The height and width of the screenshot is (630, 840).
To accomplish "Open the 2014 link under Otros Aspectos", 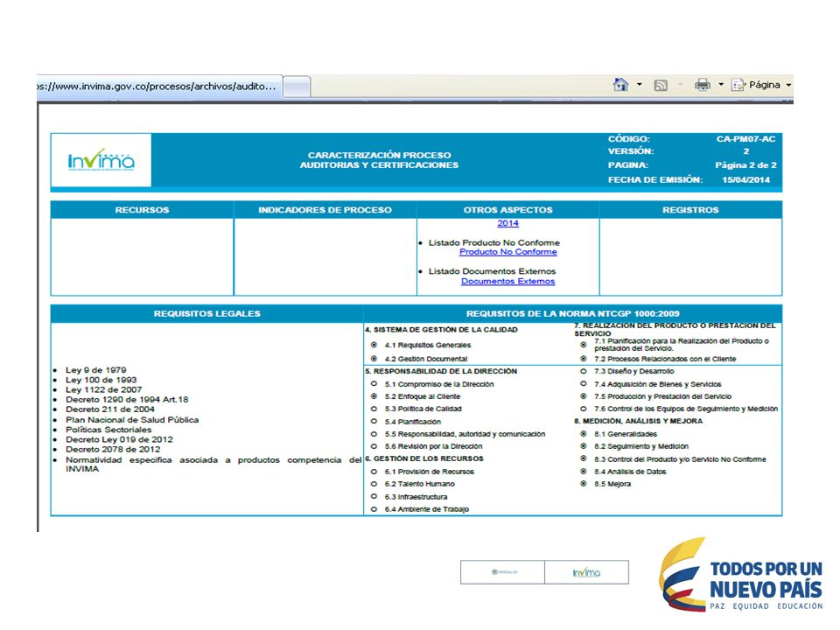I will (x=507, y=223).
